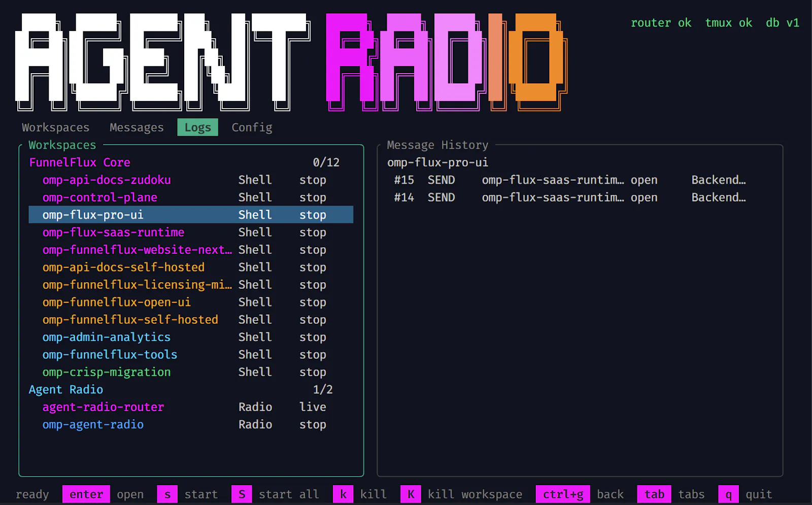Select omp-funnelflux-tools workspace row

pyautogui.click(x=191, y=355)
